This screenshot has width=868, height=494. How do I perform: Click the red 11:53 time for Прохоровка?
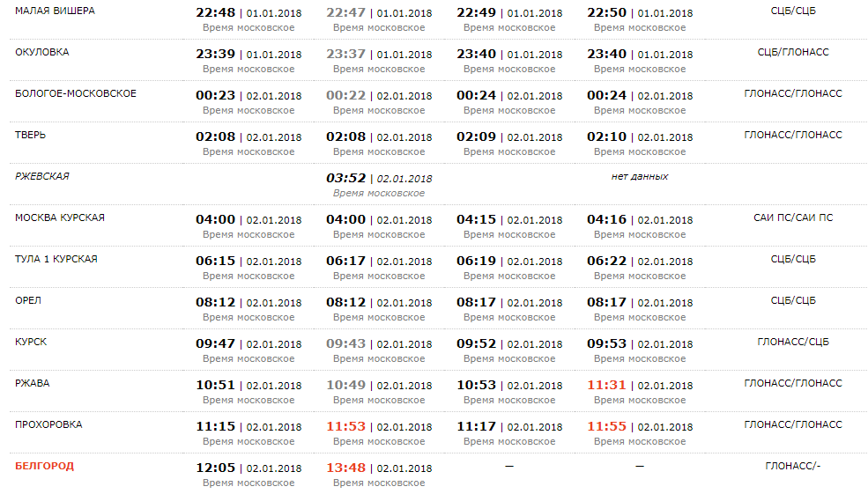click(345, 426)
